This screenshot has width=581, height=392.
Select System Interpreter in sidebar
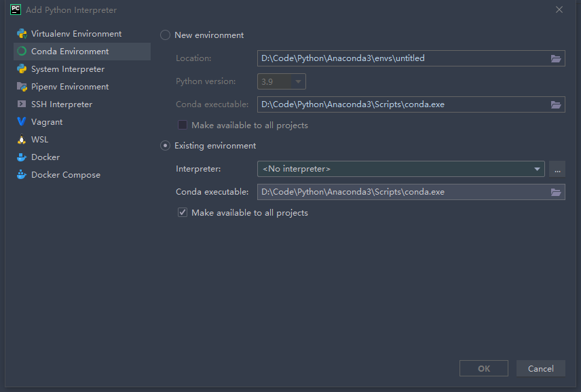coord(82,69)
